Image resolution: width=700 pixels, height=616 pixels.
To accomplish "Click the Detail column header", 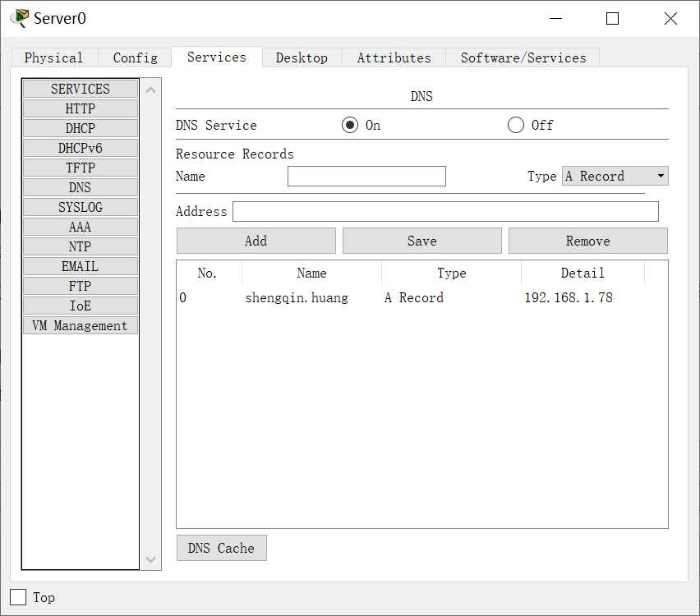I will (x=583, y=273).
